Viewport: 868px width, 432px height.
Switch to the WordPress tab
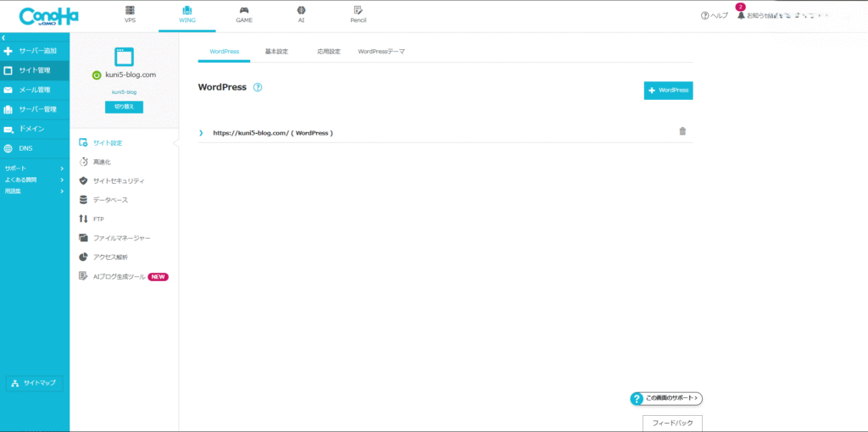[224, 52]
